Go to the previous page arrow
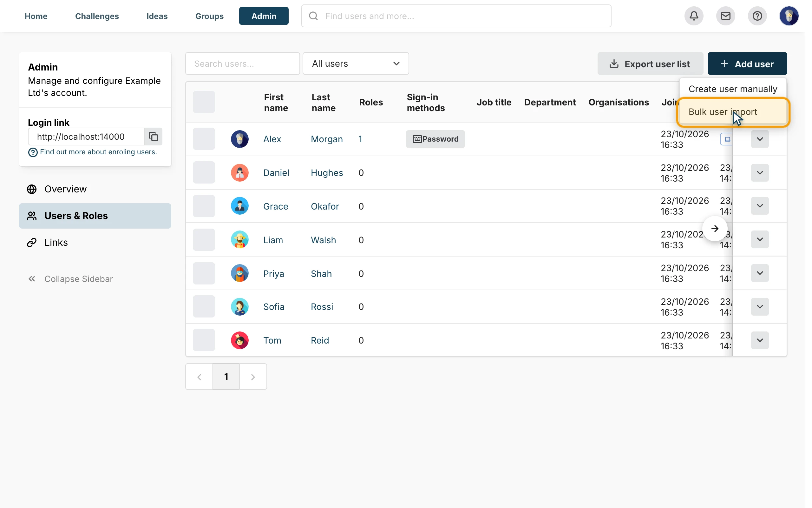The image size is (812, 508). 199,377
